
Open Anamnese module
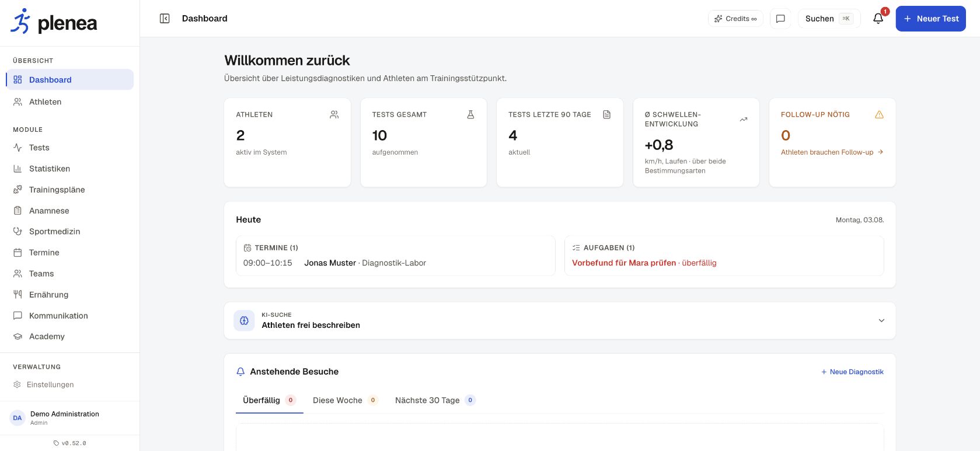tap(70, 211)
